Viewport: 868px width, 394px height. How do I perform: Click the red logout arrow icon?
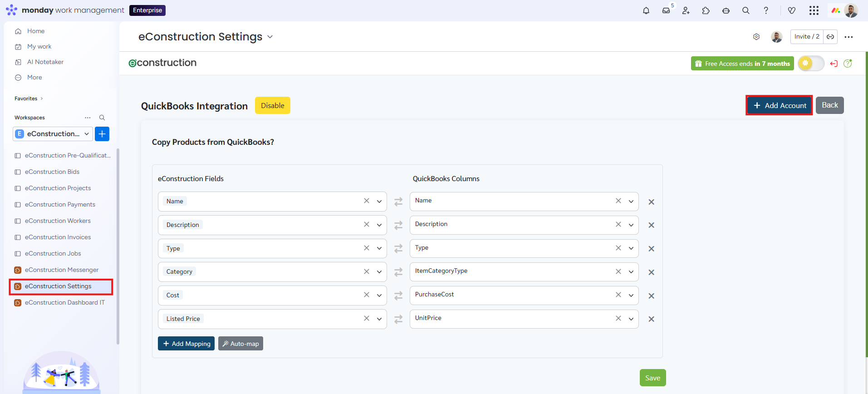point(834,64)
